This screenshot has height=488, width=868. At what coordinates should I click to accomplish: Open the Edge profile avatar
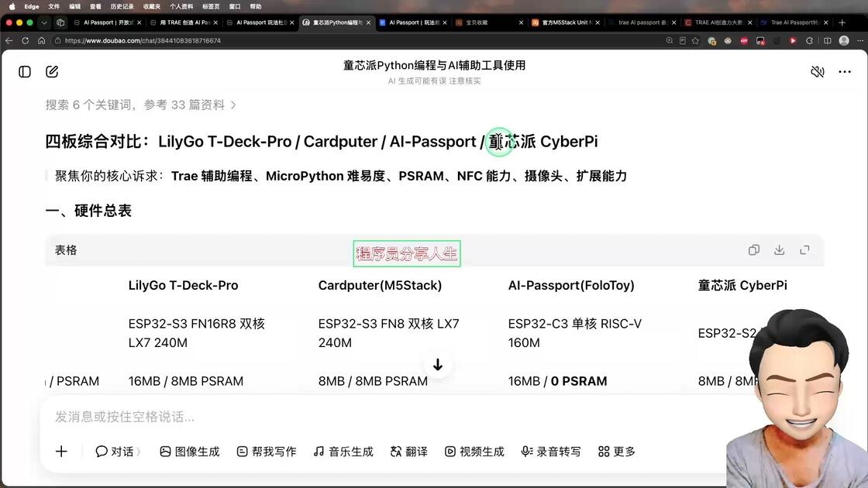pos(844,40)
